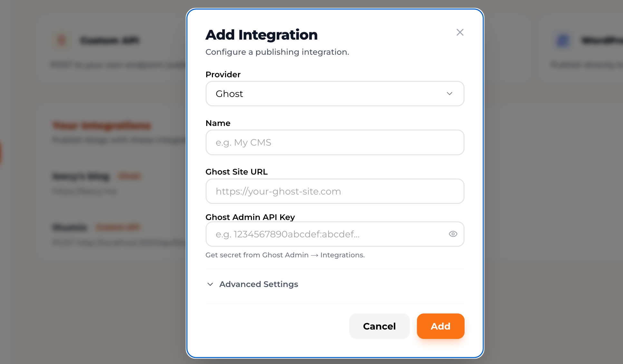Screen dimensions: 623x364
Task: Click the chevron beside Advanced Settings
Action: (x=210, y=284)
